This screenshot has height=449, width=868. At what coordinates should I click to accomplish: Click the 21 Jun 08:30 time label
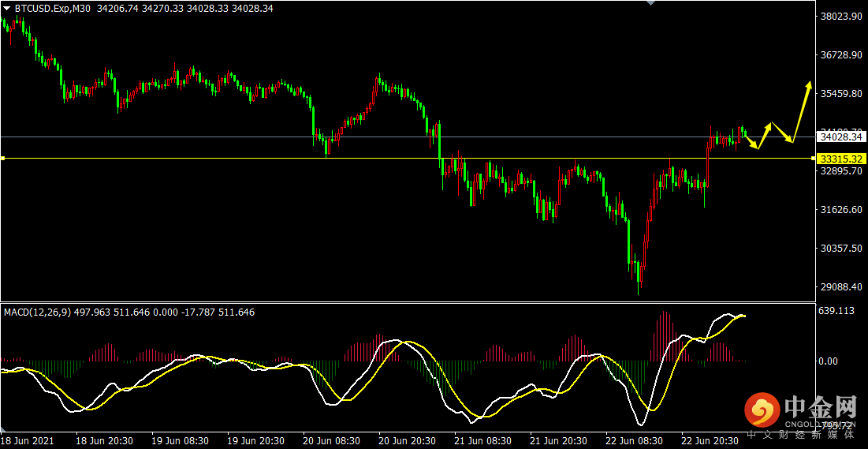click(483, 440)
